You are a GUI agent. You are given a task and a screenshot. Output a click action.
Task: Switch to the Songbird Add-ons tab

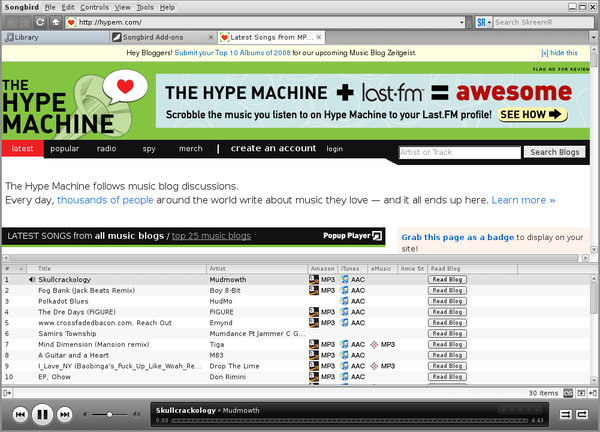[x=163, y=37]
